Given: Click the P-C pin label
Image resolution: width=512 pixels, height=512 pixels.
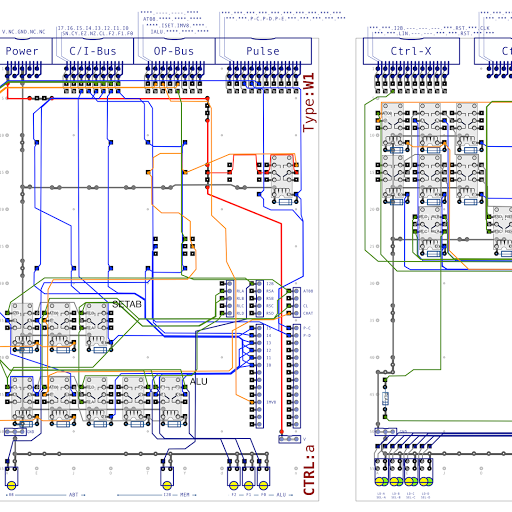Looking at the screenshot, I should pos(307,328).
